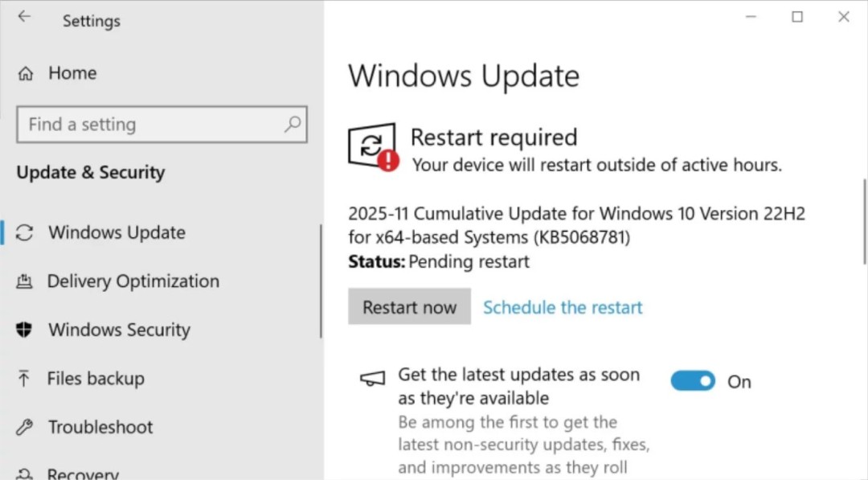Screen dimensions: 868x480
Task: Disable Get the latest updates toggle
Action: 692,380
